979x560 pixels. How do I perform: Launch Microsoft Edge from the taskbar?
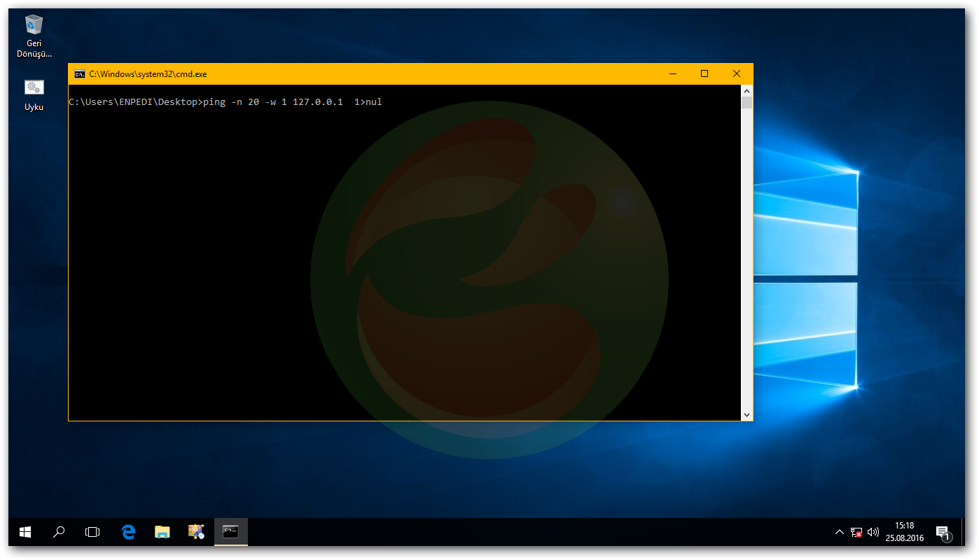127,532
